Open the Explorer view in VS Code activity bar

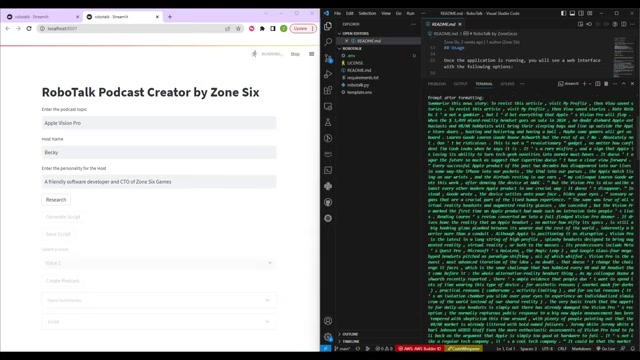tap(328, 26)
